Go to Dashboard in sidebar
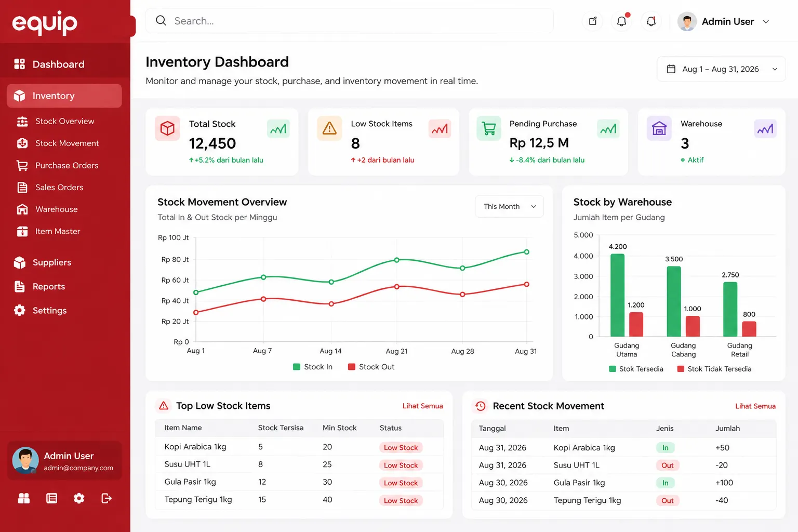798x532 pixels. click(64, 64)
